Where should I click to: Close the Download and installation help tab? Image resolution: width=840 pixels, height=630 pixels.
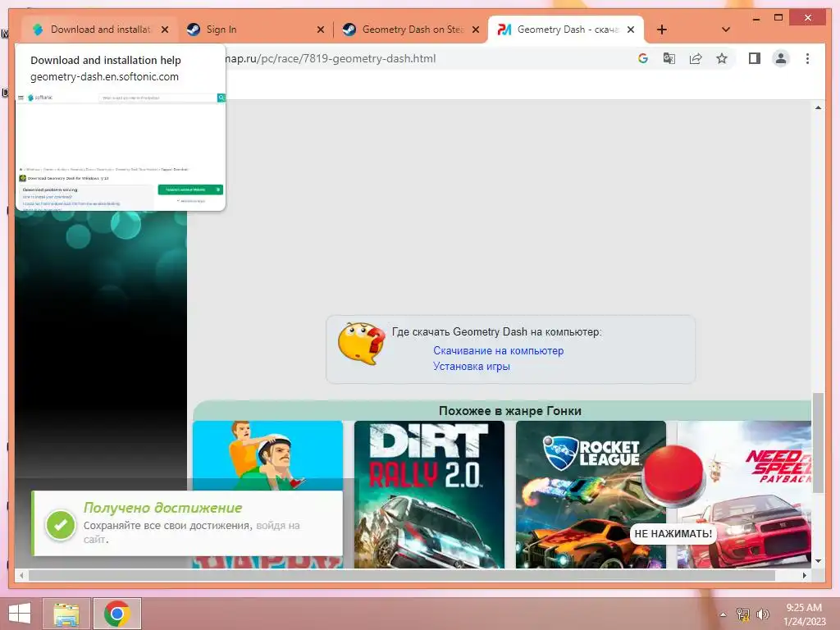[x=165, y=30]
